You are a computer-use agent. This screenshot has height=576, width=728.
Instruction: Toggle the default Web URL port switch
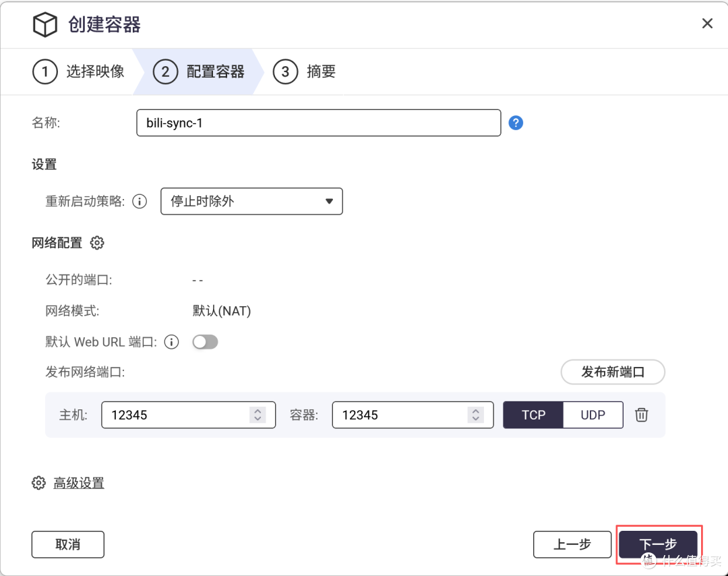point(205,343)
